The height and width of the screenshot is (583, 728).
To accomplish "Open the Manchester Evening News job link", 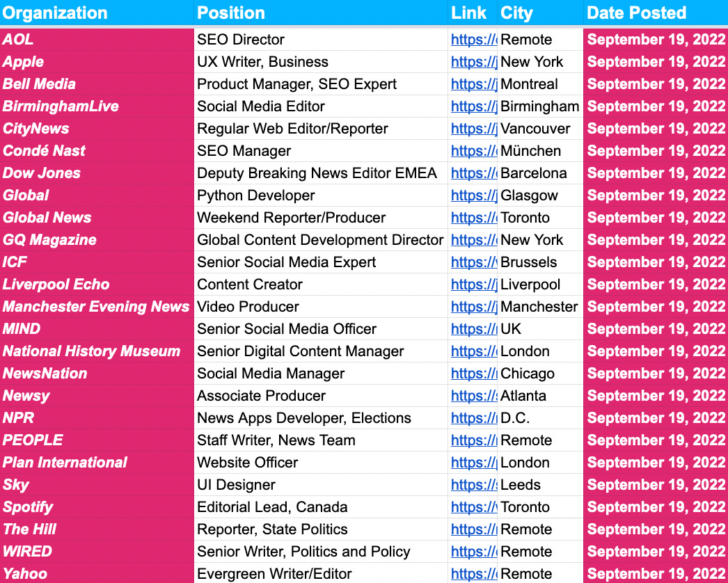I will (473, 307).
